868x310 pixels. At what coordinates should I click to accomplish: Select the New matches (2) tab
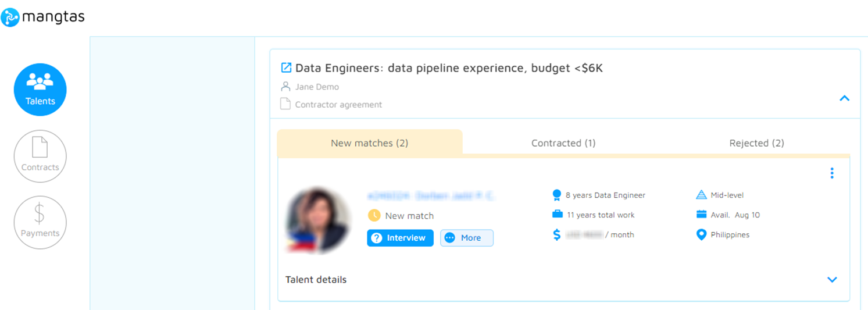370,142
